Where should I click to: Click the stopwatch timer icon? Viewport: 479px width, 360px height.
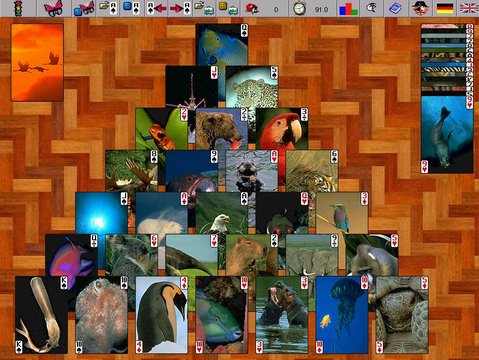coord(299,8)
